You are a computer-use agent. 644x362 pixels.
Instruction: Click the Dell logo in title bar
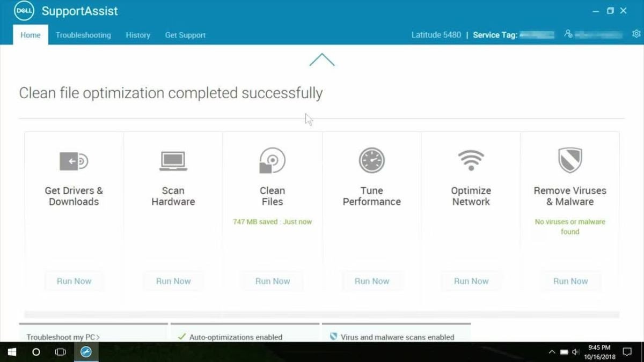pos(24,11)
